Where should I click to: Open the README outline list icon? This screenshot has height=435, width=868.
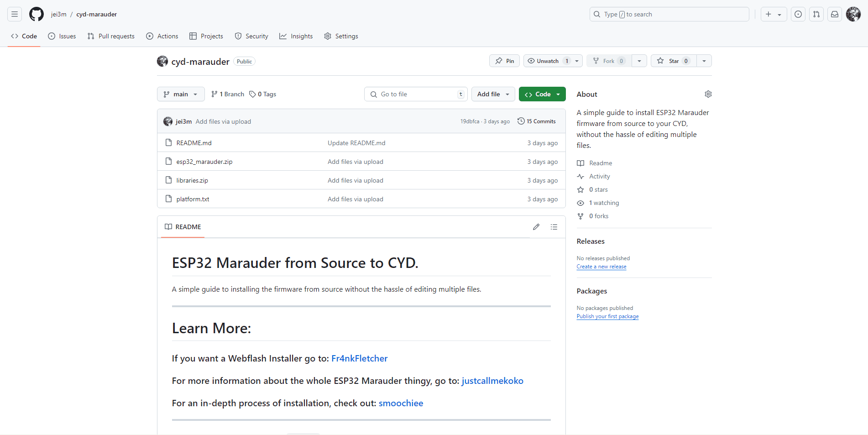pyautogui.click(x=554, y=227)
